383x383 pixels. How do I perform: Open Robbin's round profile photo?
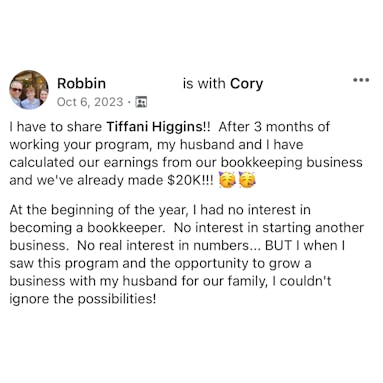[29, 90]
